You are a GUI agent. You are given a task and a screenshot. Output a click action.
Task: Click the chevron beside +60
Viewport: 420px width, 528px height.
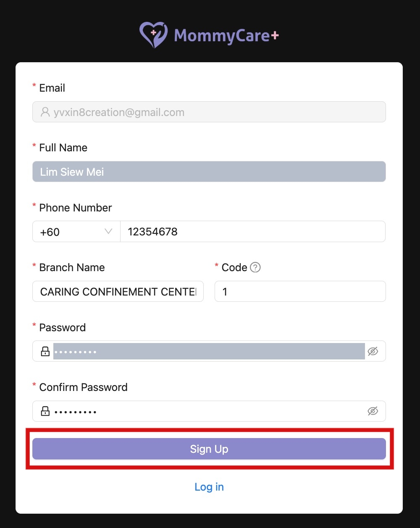tap(108, 231)
